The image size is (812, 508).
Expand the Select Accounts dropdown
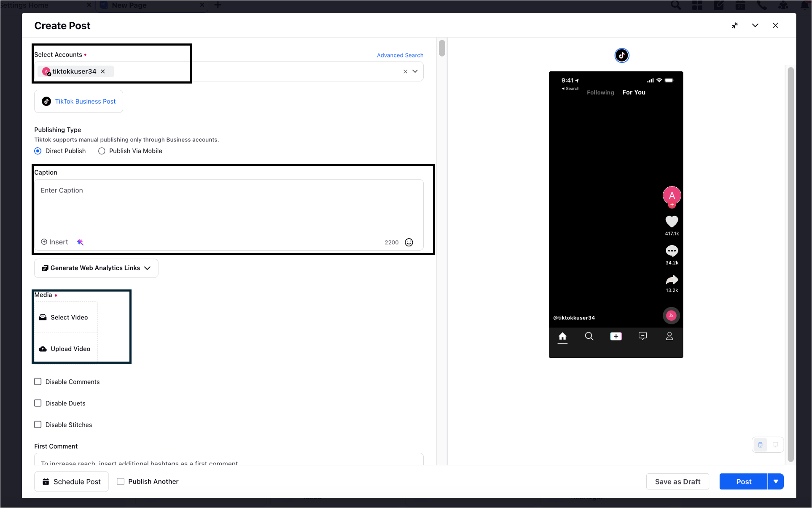point(415,71)
